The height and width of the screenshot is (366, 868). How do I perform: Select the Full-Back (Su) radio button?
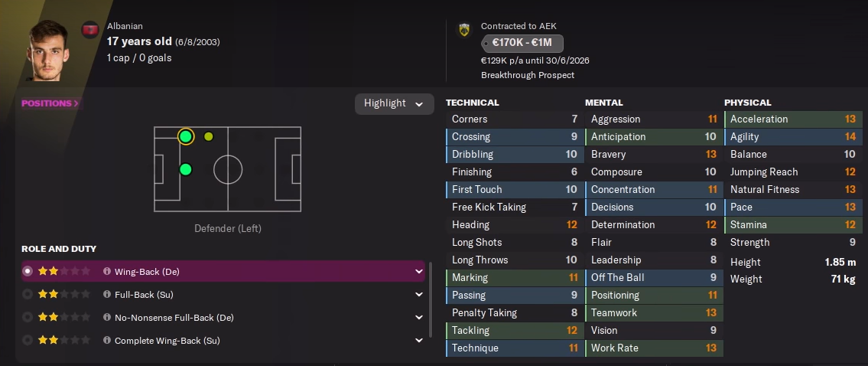tap(28, 294)
